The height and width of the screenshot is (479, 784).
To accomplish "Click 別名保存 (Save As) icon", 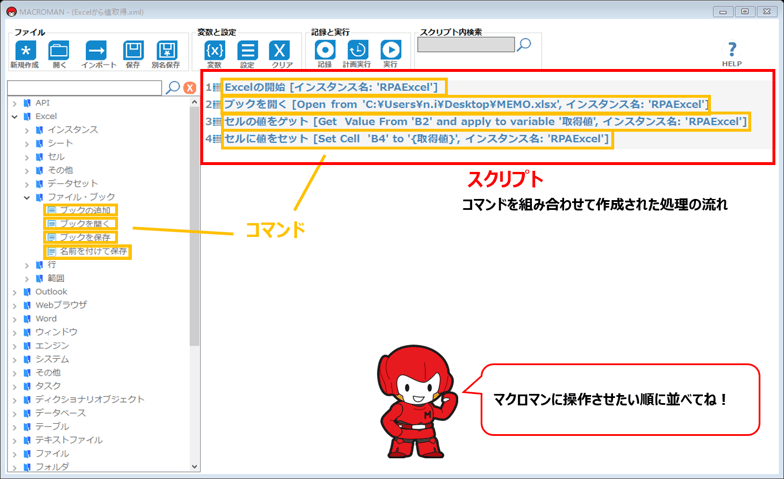I will coord(166,50).
